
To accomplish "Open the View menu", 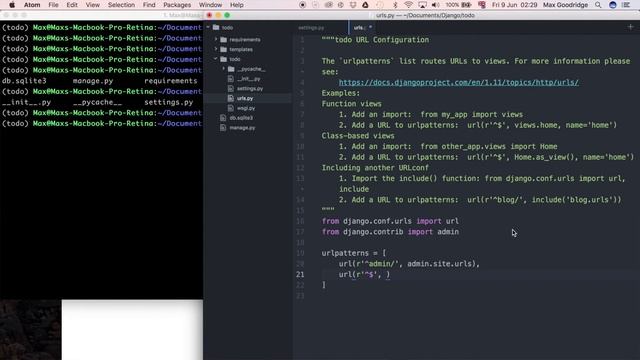I will click(x=93, y=5).
